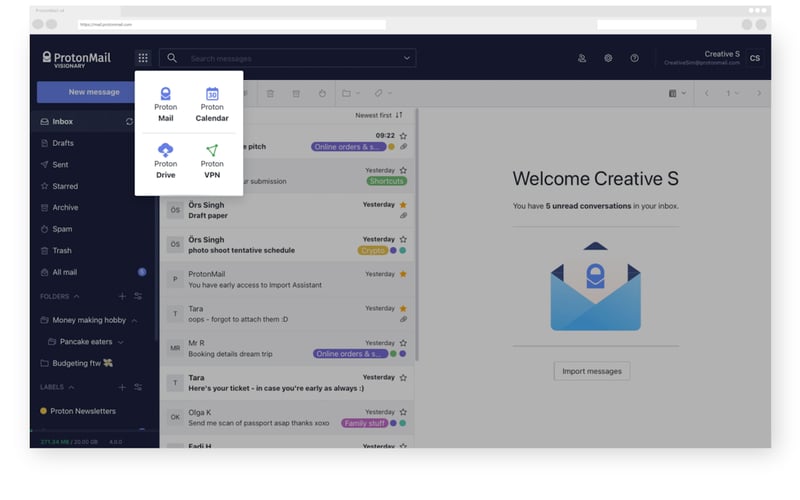The image size is (800, 500).
Task: Open Proton VPN from the app switcher
Action: [x=212, y=161]
